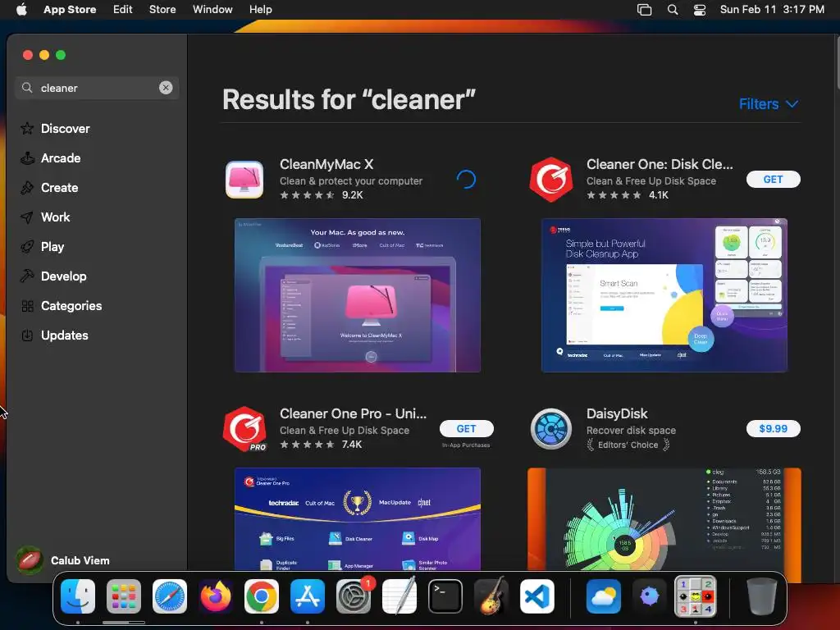The height and width of the screenshot is (630, 840).
Task: Open Launchpad from the Dock
Action: tap(124, 596)
